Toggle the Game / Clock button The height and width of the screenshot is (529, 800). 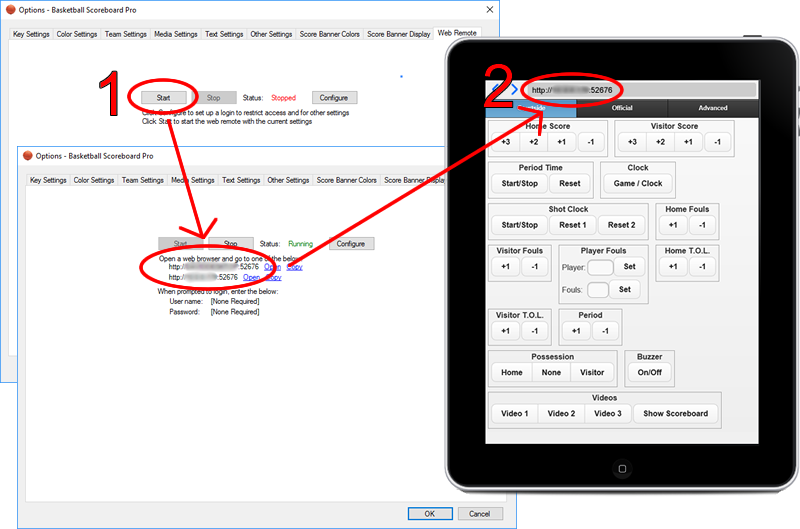click(x=638, y=184)
